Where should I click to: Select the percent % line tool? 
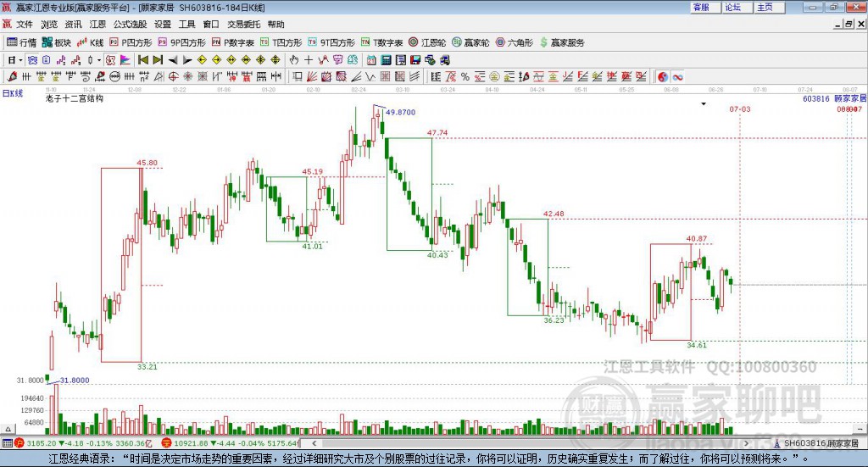tap(465, 77)
